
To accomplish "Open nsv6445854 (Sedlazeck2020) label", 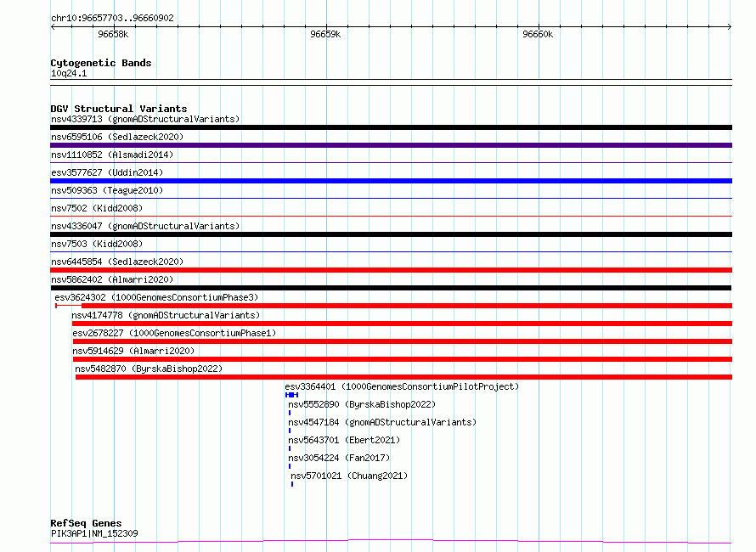I will pos(117,262).
